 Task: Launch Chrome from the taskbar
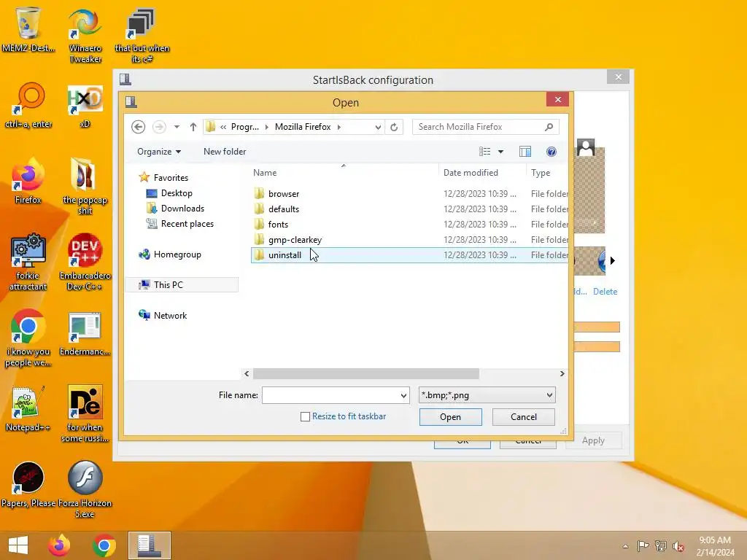click(x=104, y=545)
